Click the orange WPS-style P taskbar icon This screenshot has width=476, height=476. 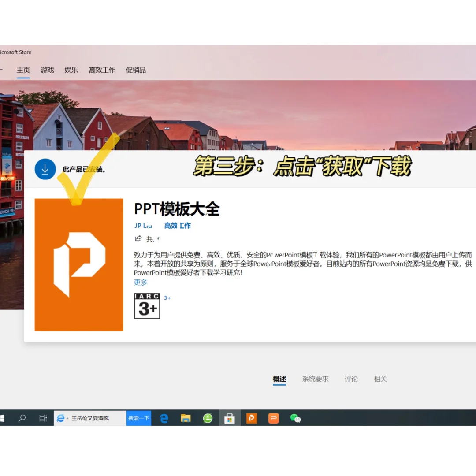click(x=273, y=418)
